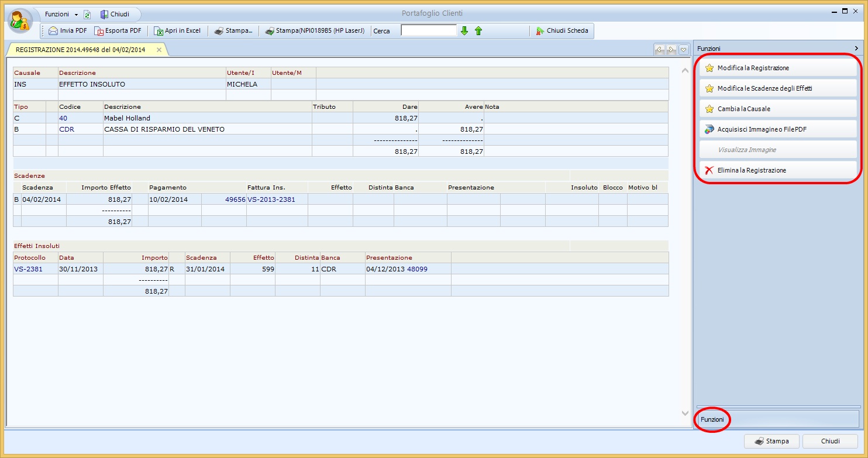Click the Stampa printer icon
Image resolution: width=868 pixels, height=458 pixels.
[219, 30]
